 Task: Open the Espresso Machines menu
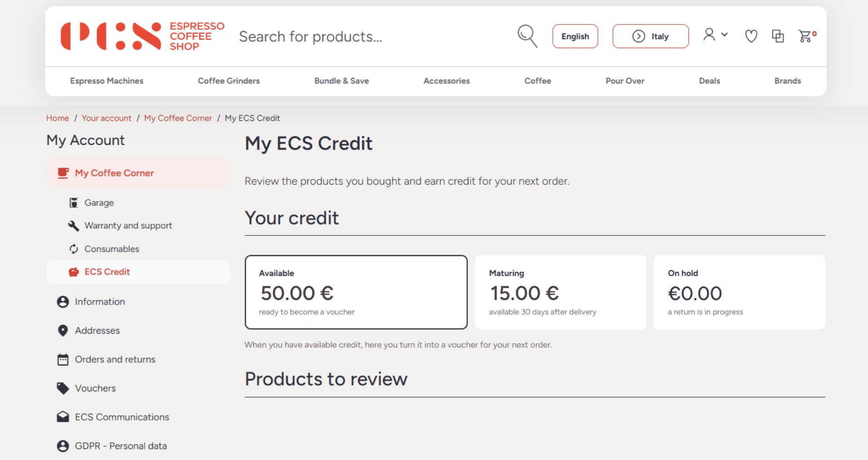[107, 81]
